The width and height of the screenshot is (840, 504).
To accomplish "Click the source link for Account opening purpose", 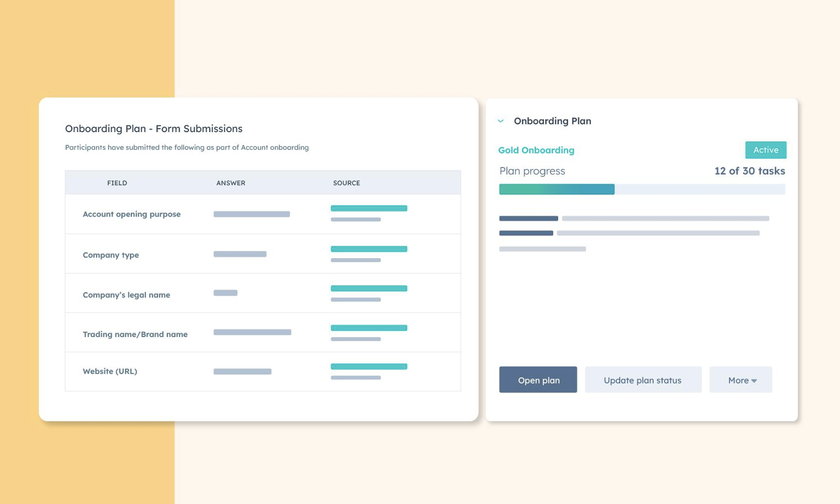I will click(x=369, y=208).
